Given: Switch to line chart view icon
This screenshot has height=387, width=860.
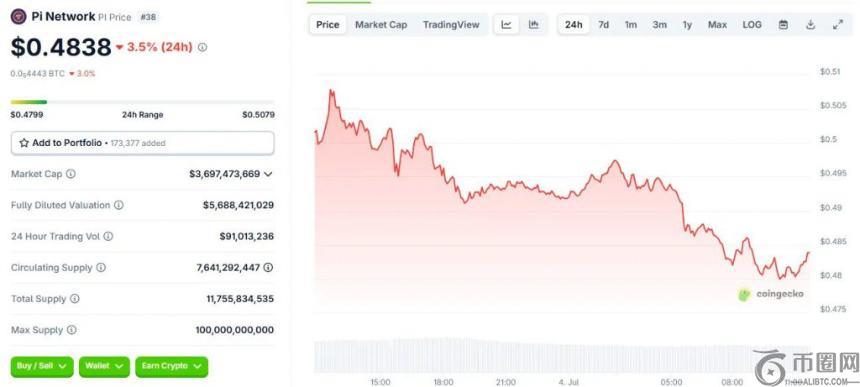Looking at the screenshot, I should pyautogui.click(x=507, y=25).
